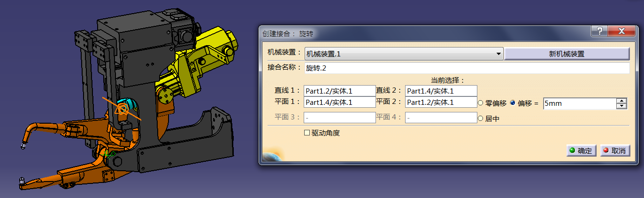Click the 5mm offset value field
Image resolution: width=644 pixels, height=198 pixels.
[579, 103]
